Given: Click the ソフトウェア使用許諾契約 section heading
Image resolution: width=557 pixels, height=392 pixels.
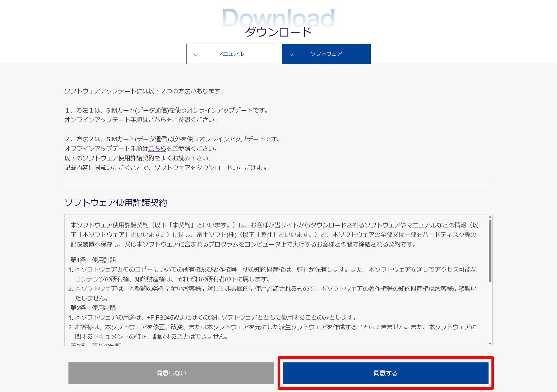Looking at the screenshot, I should tap(116, 203).
